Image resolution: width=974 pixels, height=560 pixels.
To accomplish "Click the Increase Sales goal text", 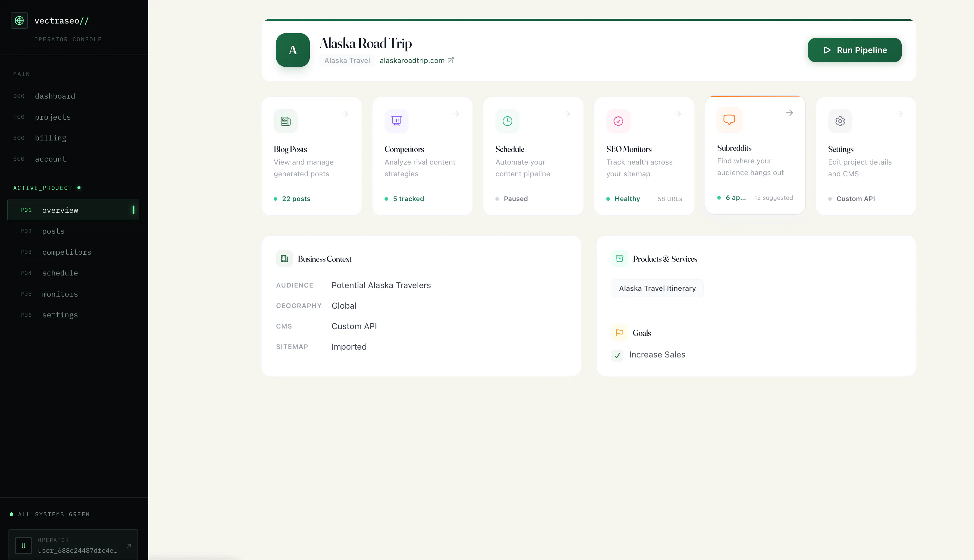I will coord(657,355).
